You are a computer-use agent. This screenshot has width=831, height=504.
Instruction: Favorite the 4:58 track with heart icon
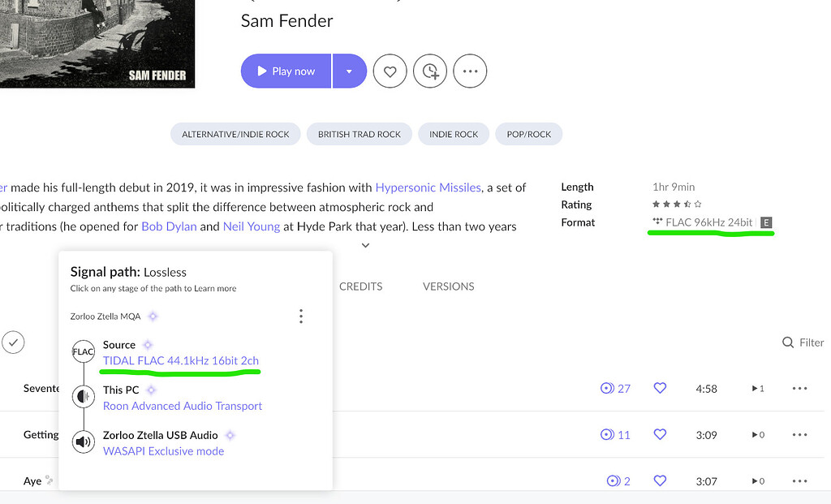tap(660, 389)
